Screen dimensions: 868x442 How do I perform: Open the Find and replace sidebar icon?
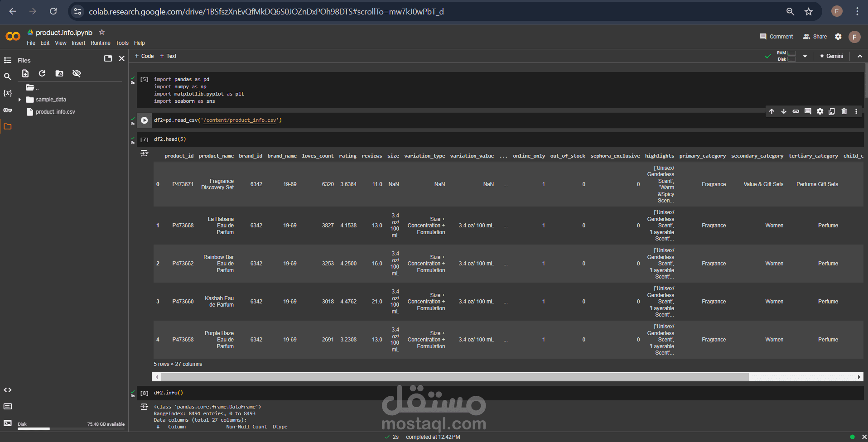(x=8, y=77)
